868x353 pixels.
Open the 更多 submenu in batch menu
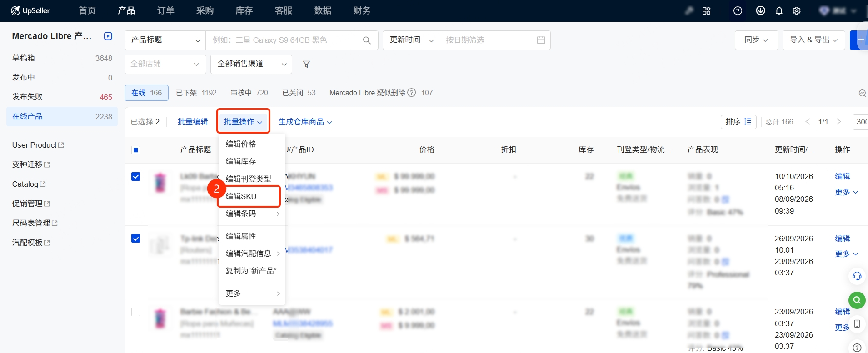point(252,293)
